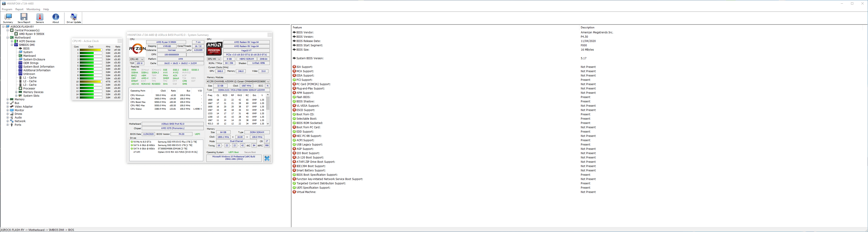868x232 pixels.
Task: Click the Bus icon in the tree
Action: coord(12,103)
